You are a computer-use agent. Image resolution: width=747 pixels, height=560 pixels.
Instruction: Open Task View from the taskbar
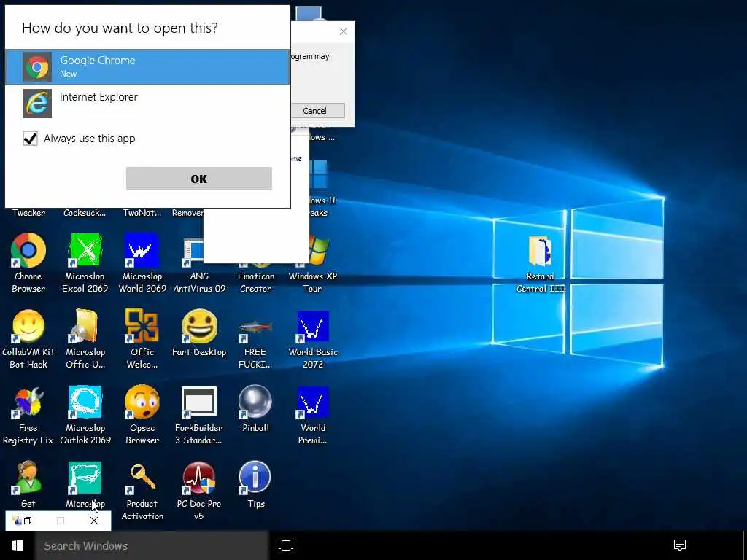[x=286, y=545]
